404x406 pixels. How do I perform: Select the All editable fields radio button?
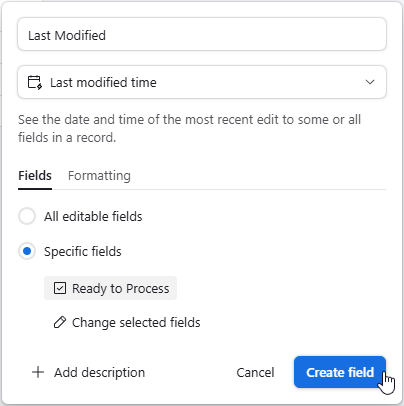click(x=27, y=216)
